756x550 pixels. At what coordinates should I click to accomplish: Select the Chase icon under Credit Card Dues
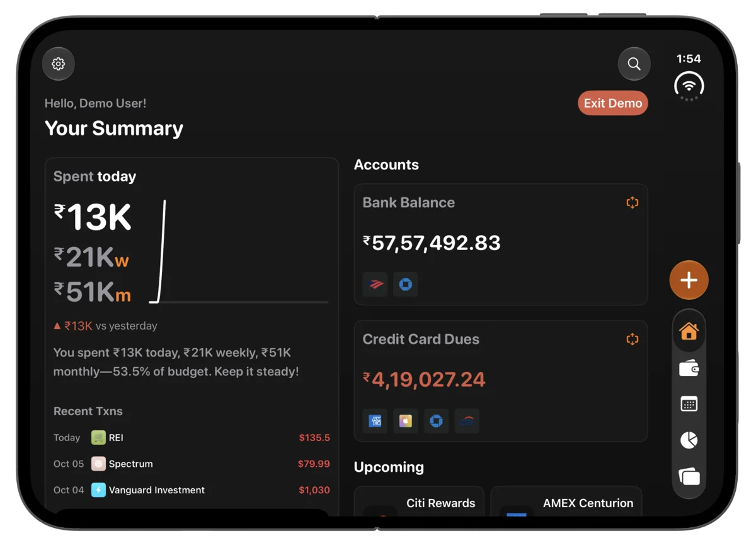[x=436, y=421]
